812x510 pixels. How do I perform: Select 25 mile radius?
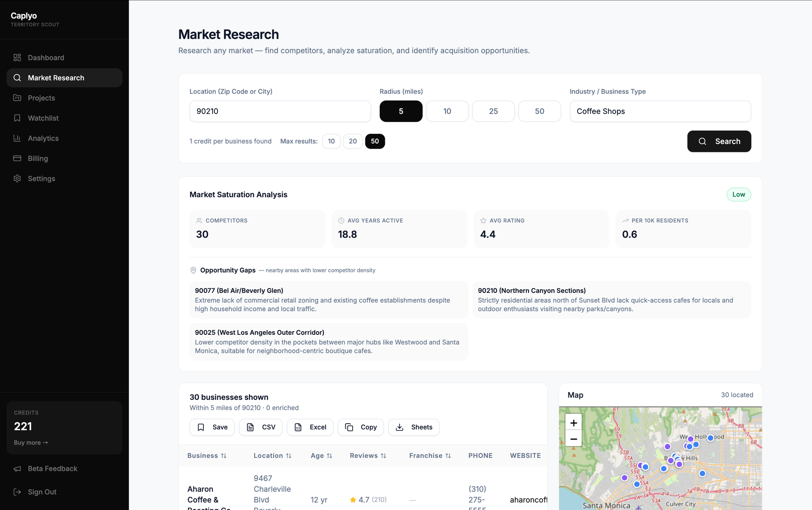494,111
